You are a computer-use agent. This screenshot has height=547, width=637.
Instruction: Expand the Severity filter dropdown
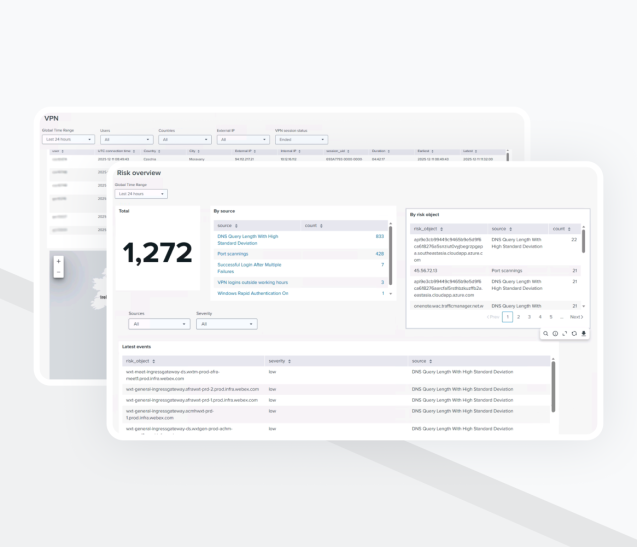tap(226, 324)
